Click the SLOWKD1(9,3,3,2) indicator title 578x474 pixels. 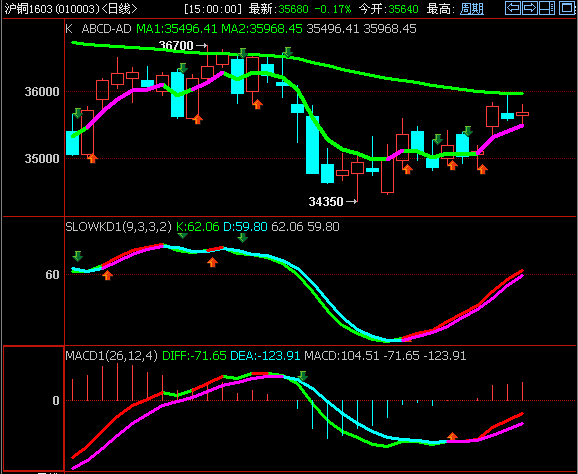(x=118, y=226)
